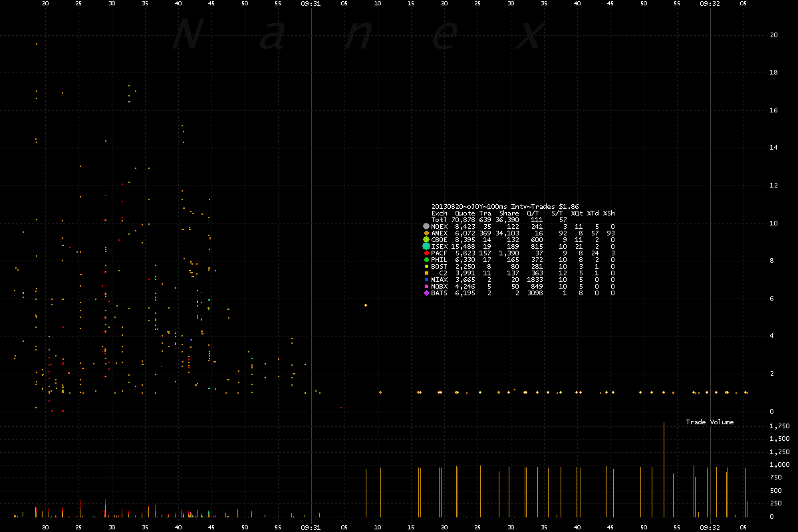Click the 'MIAX' exchange label
This screenshot has height=532, width=798.
(x=439, y=280)
